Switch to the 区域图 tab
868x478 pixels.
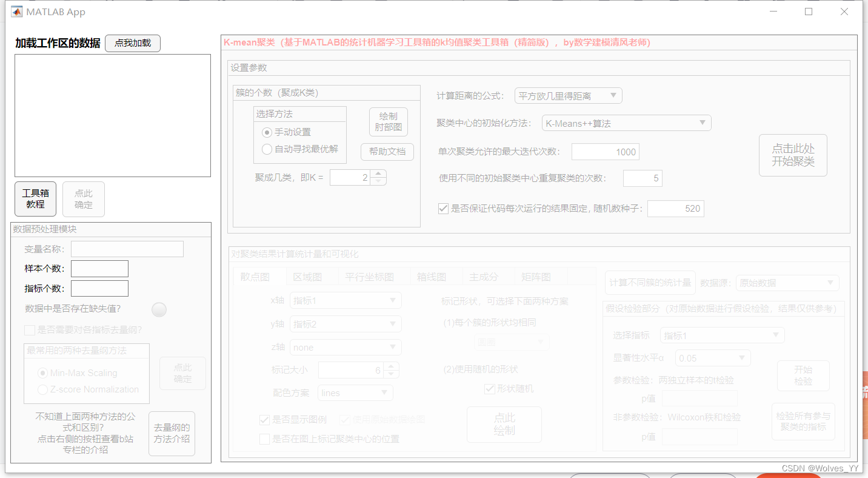(307, 277)
